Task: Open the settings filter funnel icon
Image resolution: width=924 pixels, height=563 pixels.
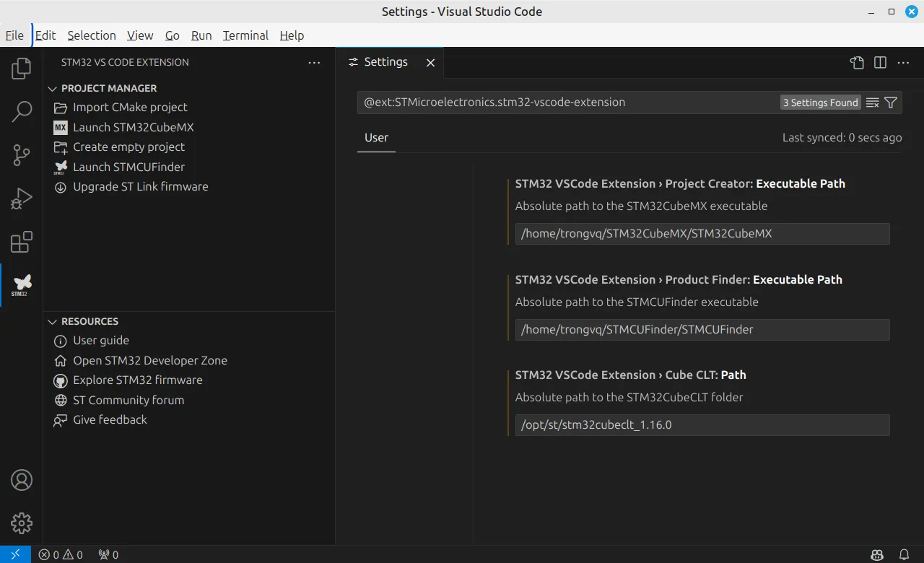Action: click(891, 102)
